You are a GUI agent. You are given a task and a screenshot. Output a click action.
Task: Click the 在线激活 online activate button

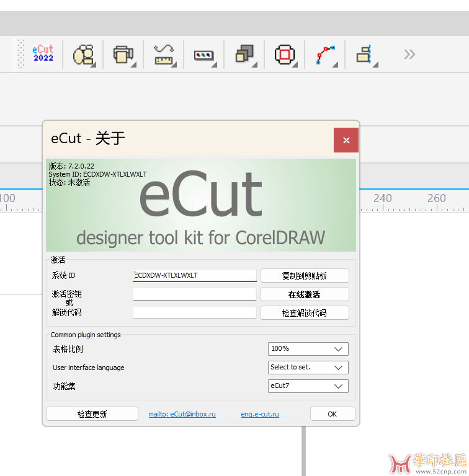(x=305, y=294)
